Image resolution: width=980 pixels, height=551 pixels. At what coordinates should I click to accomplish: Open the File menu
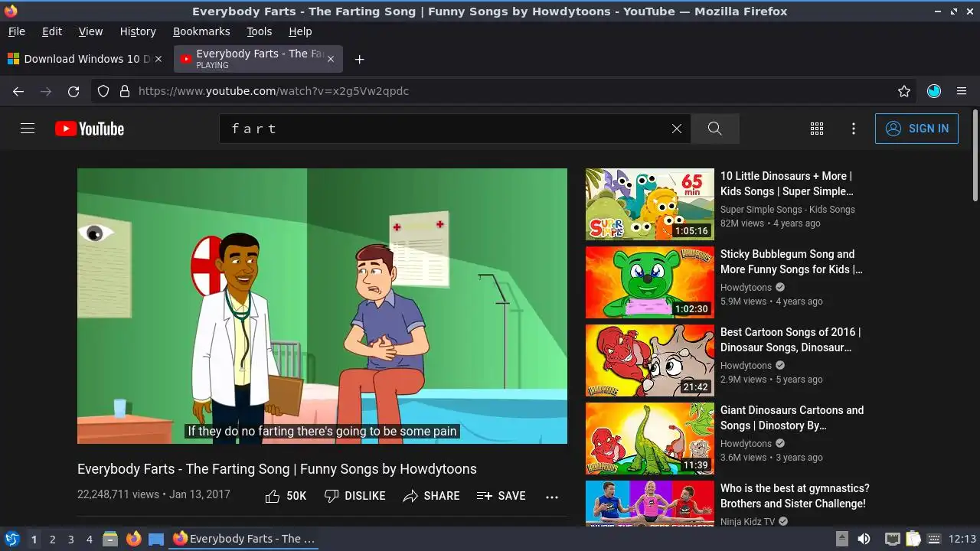[x=17, y=31]
